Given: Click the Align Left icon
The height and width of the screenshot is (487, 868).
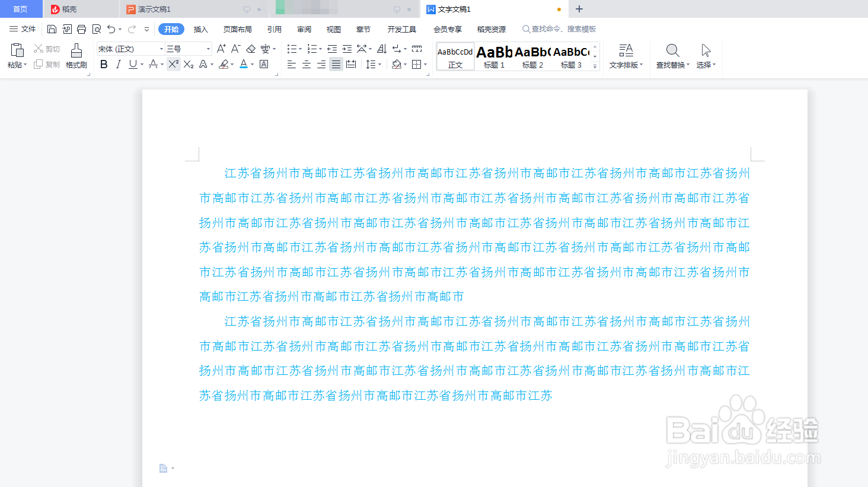Looking at the screenshot, I should click(292, 64).
